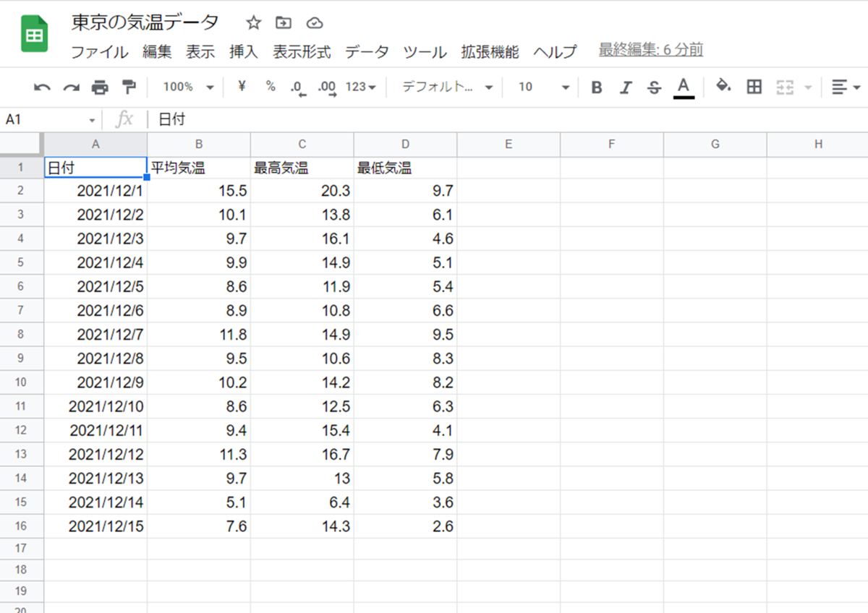Click the Undo icon

pyautogui.click(x=41, y=86)
